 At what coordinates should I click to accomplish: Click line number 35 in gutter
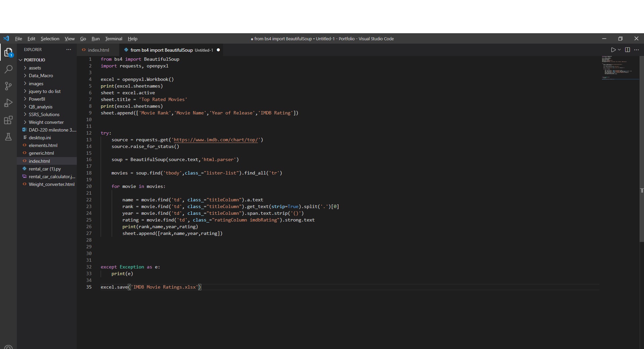coord(89,287)
